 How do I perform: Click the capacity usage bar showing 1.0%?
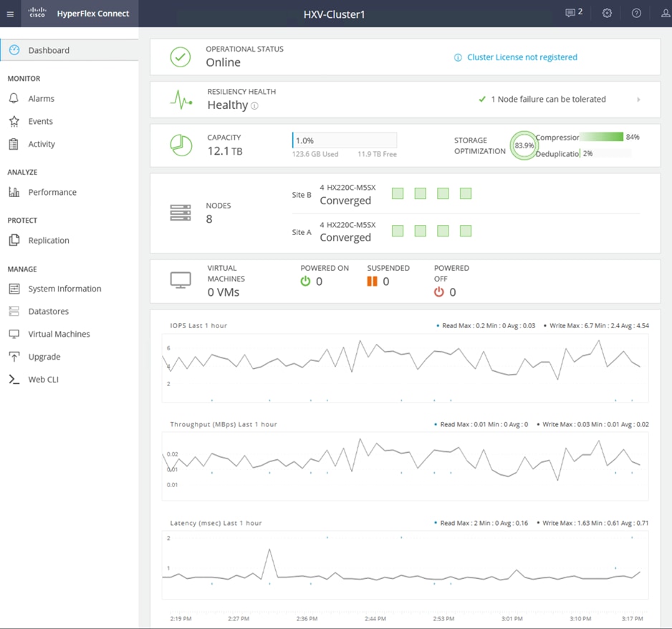344,141
